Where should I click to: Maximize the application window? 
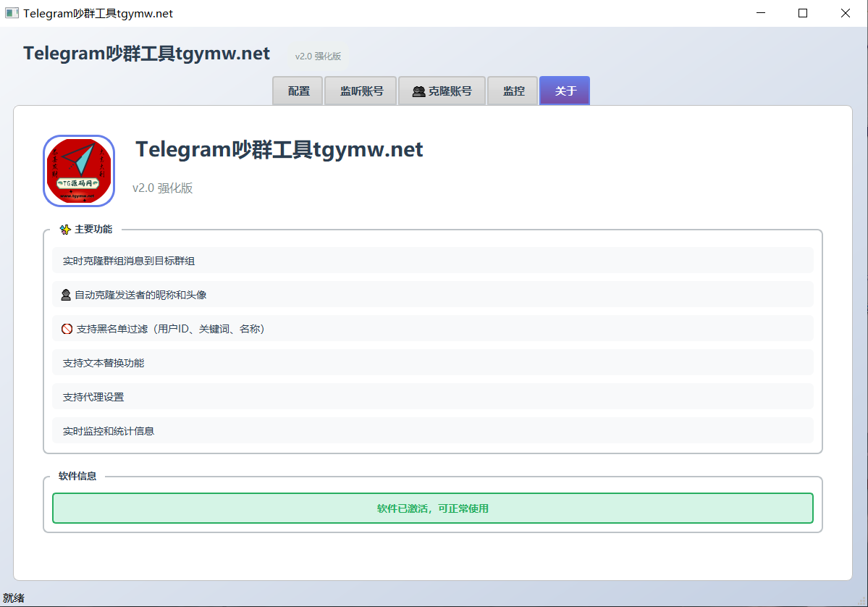pos(802,13)
